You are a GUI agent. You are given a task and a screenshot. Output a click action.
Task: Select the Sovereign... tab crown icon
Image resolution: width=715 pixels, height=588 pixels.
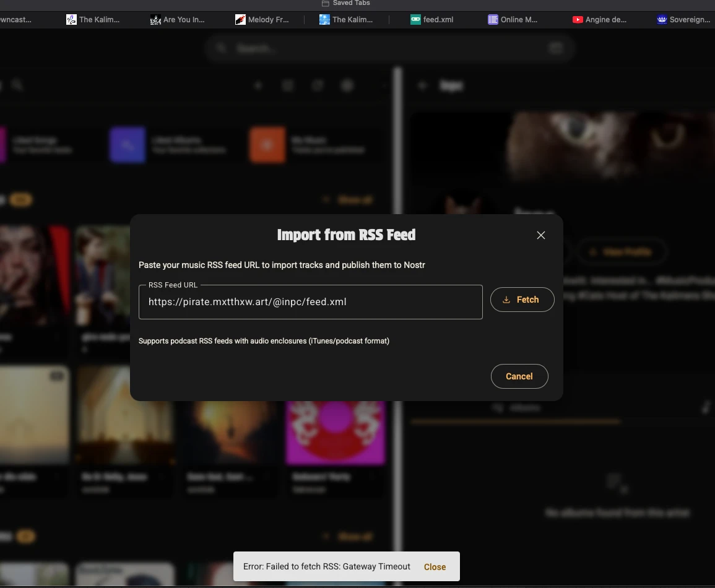point(662,20)
